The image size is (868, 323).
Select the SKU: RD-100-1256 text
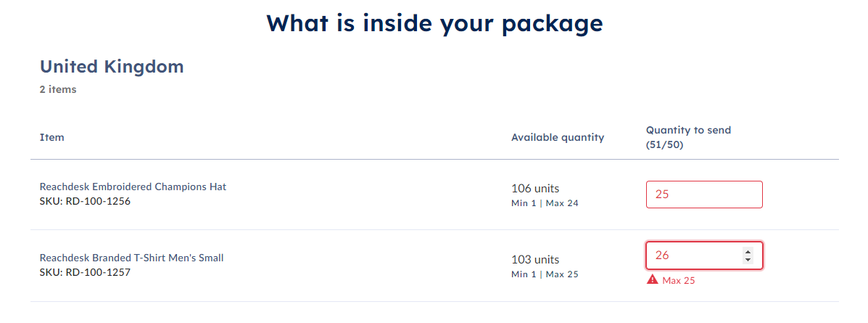86,201
